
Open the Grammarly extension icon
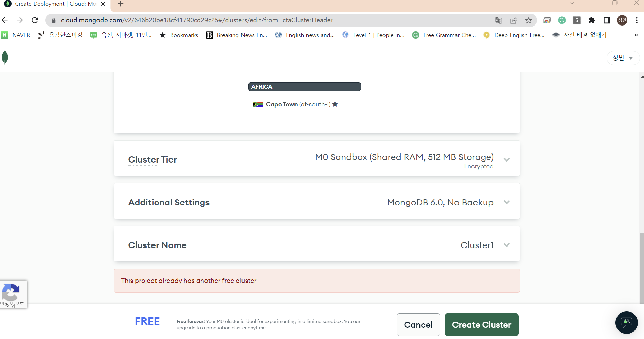point(562,20)
